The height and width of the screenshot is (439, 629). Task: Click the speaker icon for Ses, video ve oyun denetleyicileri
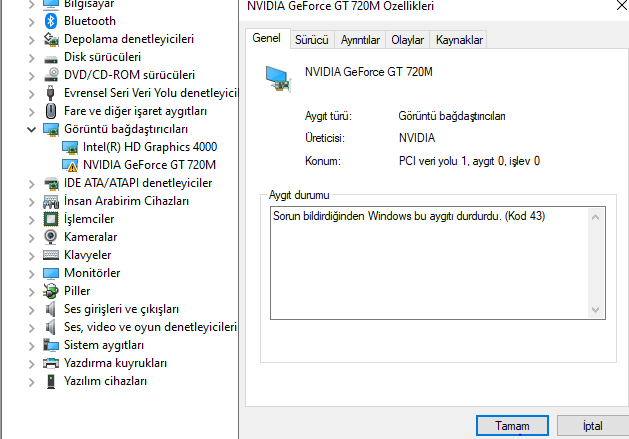click(50, 327)
